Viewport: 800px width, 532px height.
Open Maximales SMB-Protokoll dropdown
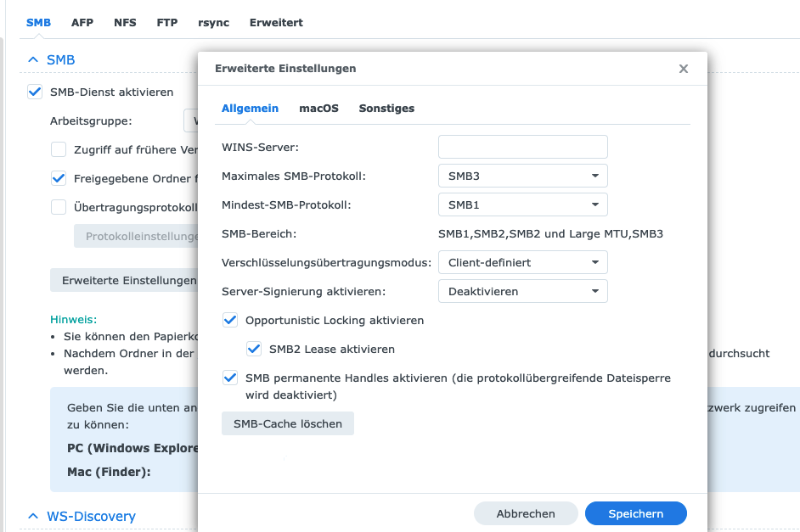pos(522,176)
